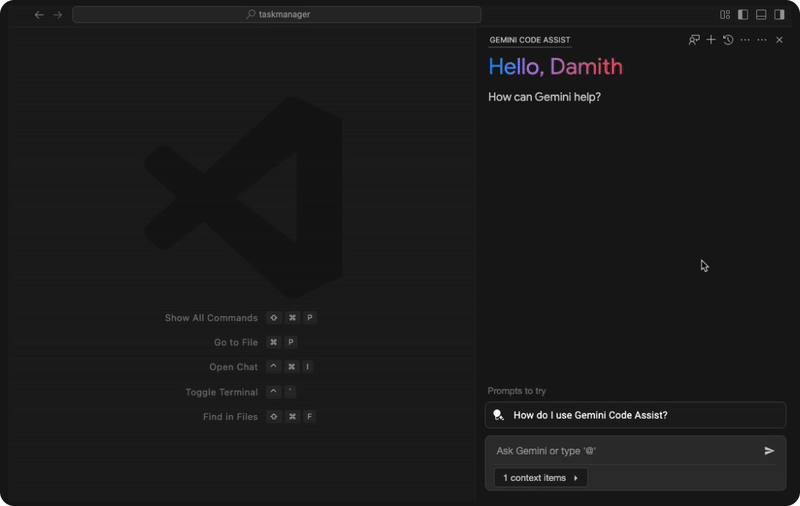
Task: Toggle the bottom panel visibility
Action: click(761, 15)
